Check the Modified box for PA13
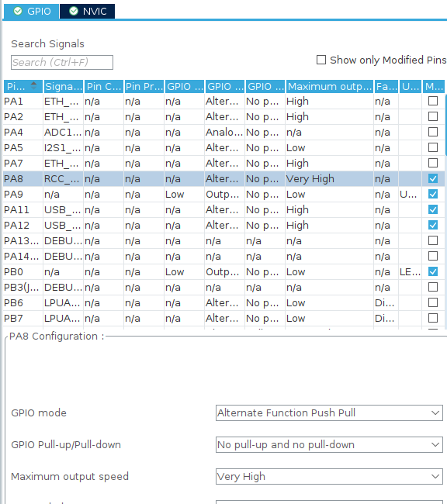Image resolution: width=447 pixels, height=504 pixels. (x=433, y=240)
